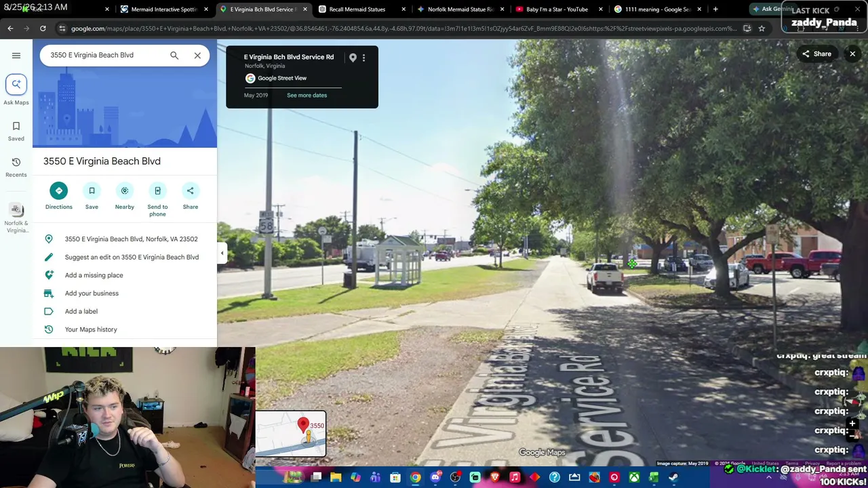Open the Street View card three-dot menu

[363, 58]
